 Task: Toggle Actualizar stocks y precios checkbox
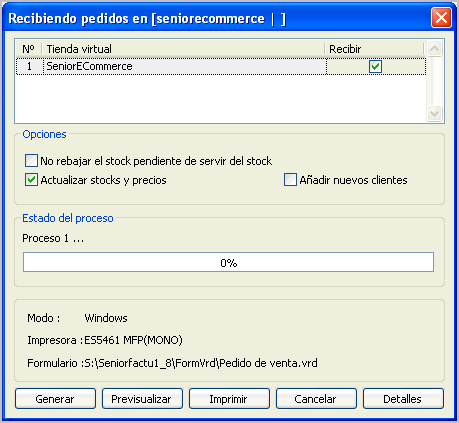pyautogui.click(x=31, y=180)
